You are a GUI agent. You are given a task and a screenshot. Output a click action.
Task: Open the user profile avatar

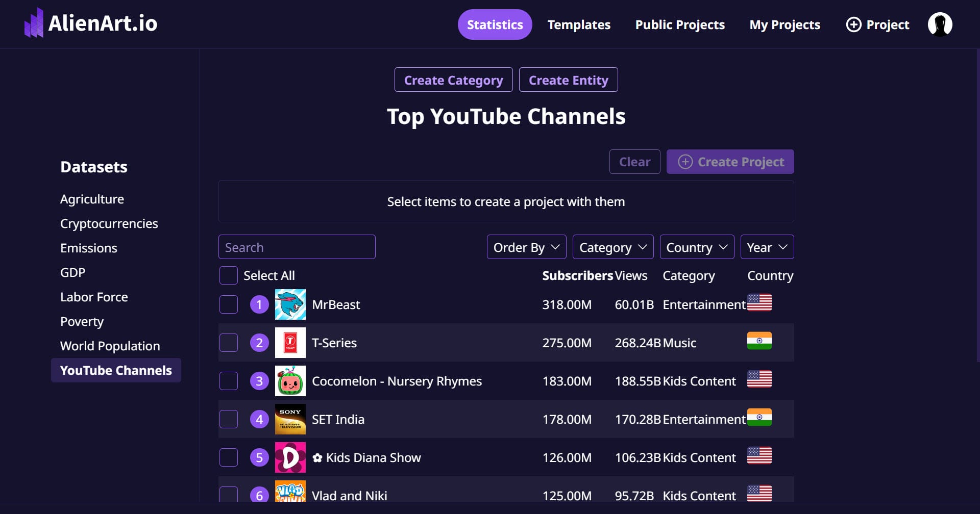pyautogui.click(x=940, y=24)
